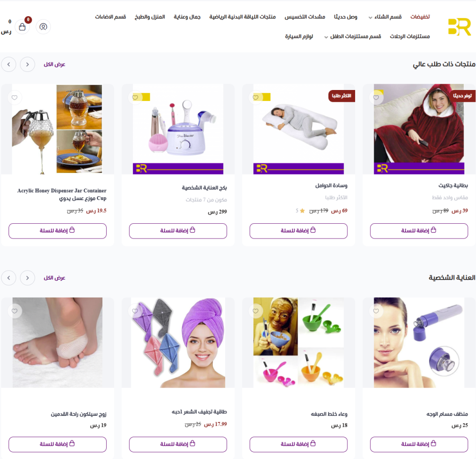Viewport: 476px width, 459px height.
Task: Click عرض الكل link for العناية الشخصية
Action: tap(54, 278)
